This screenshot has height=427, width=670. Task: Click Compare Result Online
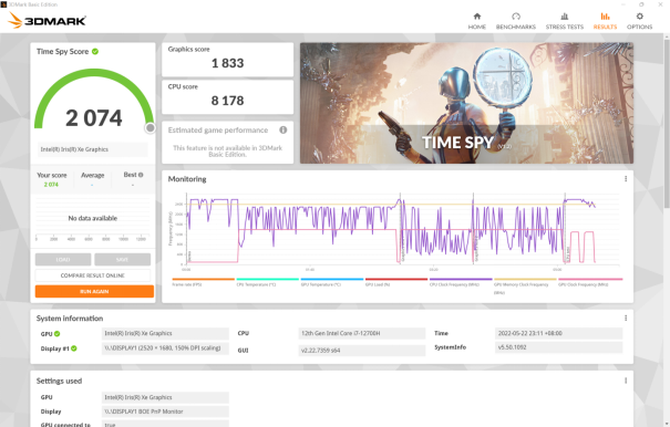(93, 275)
